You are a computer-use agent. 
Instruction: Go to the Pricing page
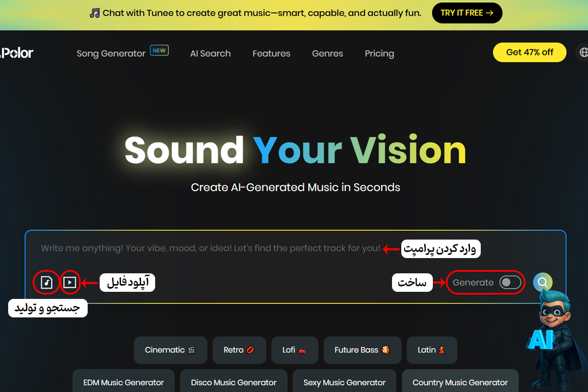(379, 54)
